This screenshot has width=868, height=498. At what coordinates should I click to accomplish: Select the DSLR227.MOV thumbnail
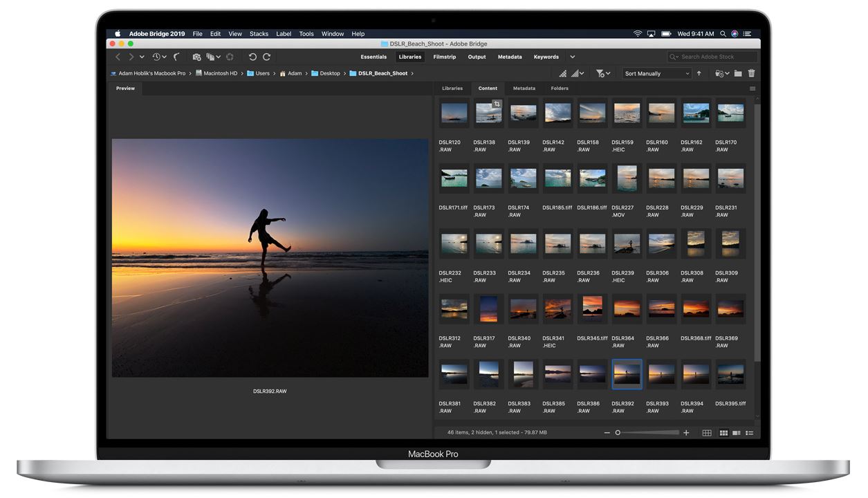[627, 178]
